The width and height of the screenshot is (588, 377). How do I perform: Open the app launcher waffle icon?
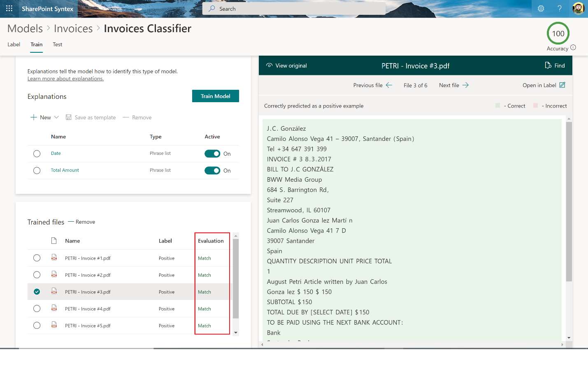click(9, 9)
